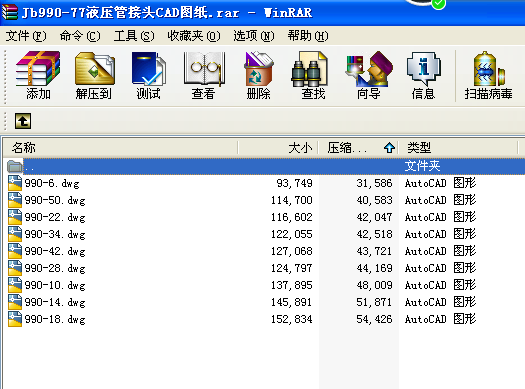Click the icon of 990-34.dwg
Screen dimensions: 525x389
coord(15,234)
